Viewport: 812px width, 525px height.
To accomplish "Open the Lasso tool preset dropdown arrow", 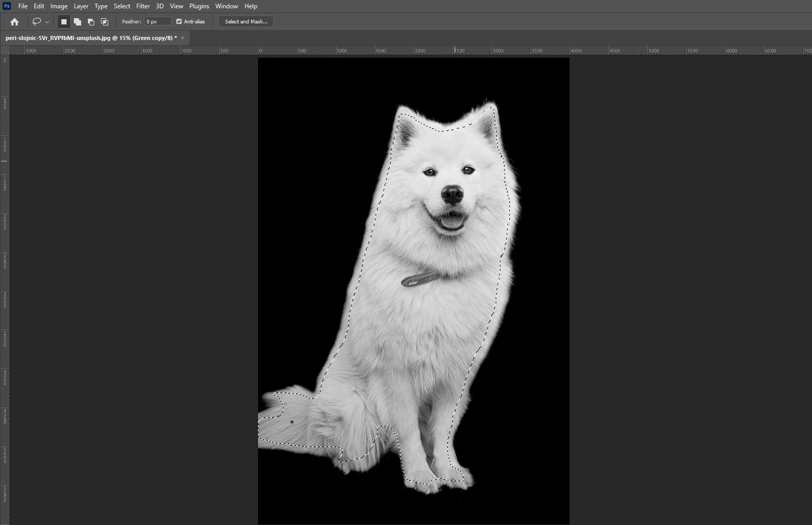I will pyautogui.click(x=47, y=22).
